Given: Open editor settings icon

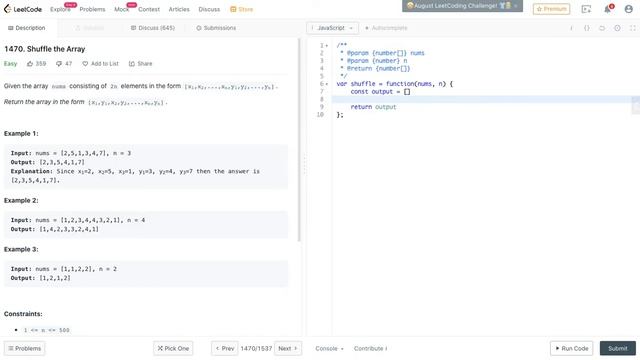Looking at the screenshot, I should point(617,28).
